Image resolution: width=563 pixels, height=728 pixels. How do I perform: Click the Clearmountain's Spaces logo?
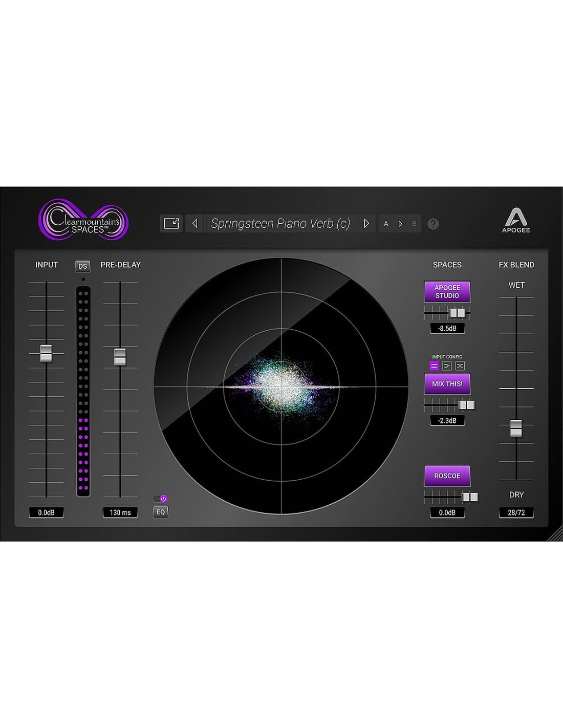pos(83,220)
